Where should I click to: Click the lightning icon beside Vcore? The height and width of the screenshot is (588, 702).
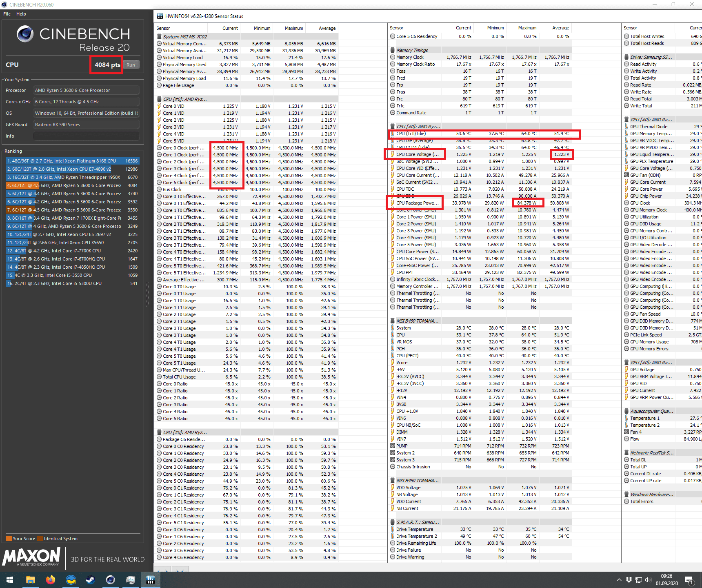[x=393, y=363]
